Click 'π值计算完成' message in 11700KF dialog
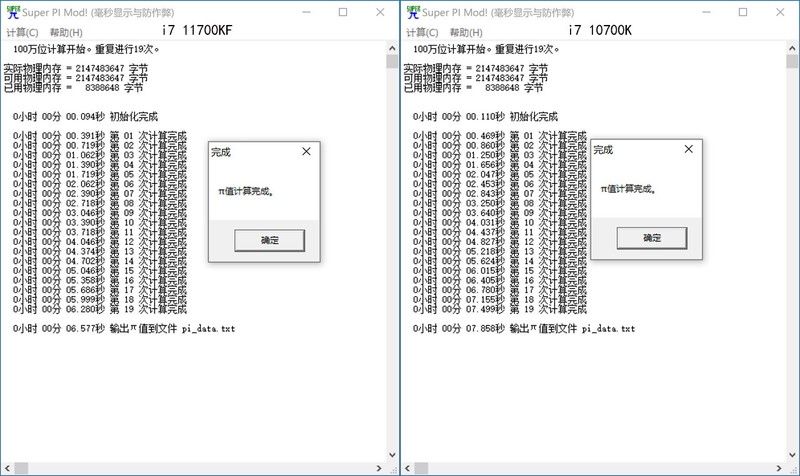The width and height of the screenshot is (800, 476). click(246, 191)
